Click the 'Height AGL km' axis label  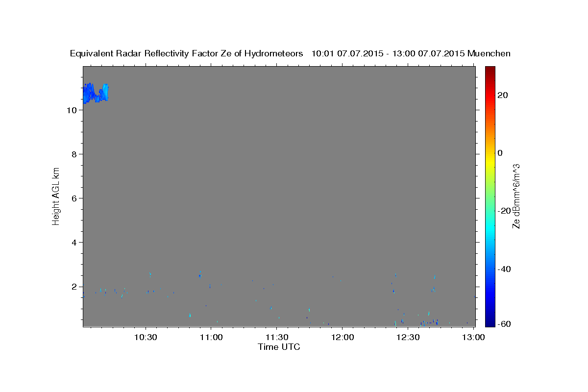(x=56, y=196)
